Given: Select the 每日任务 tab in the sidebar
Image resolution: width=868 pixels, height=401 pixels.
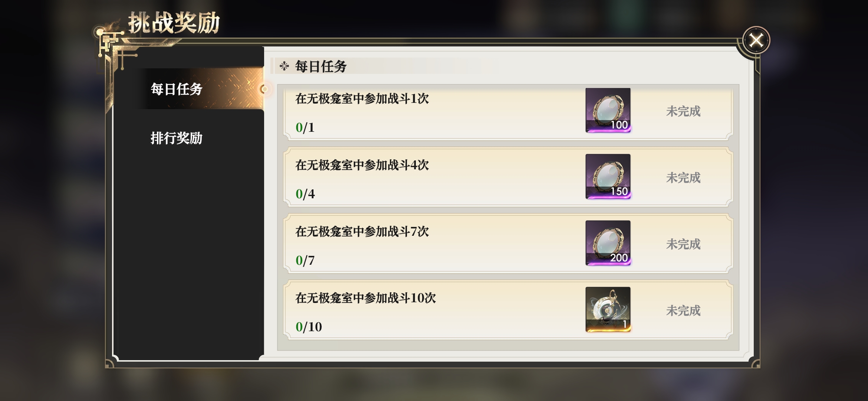Looking at the screenshot, I should pos(177,89).
